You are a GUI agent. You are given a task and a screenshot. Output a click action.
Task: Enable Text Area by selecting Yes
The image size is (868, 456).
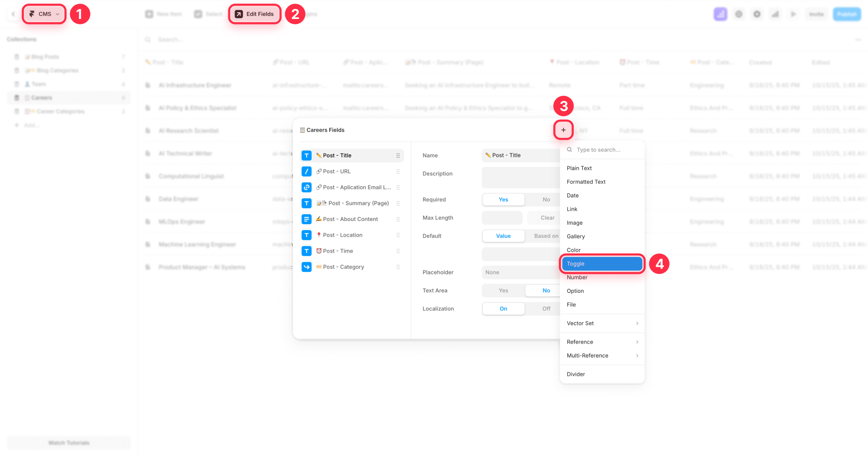point(503,290)
